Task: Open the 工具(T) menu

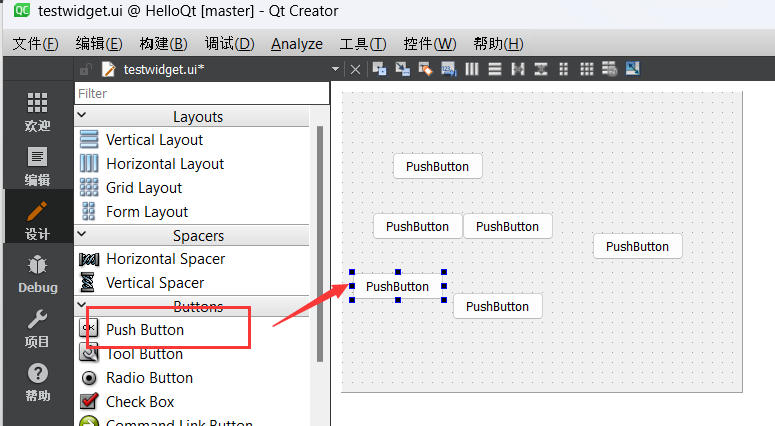Action: pyautogui.click(x=363, y=44)
